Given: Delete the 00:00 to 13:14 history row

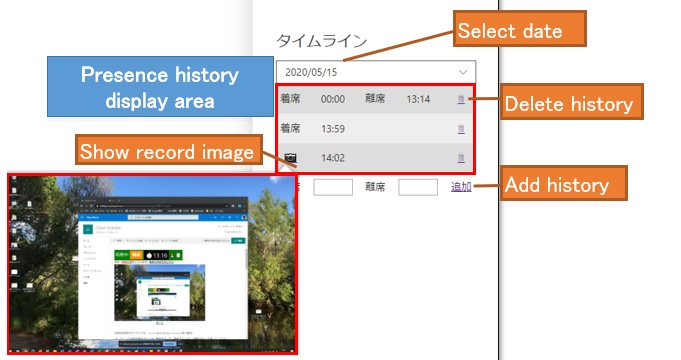Looking at the screenshot, I should coord(461,99).
